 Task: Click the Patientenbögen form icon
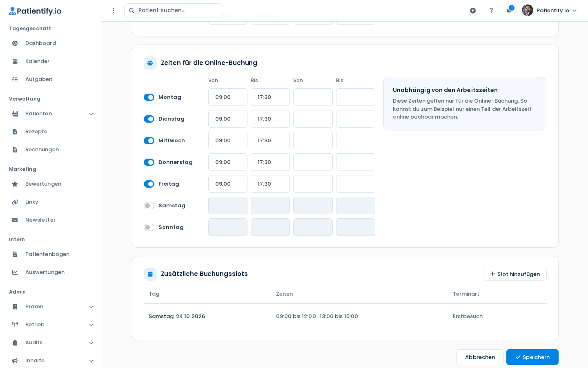pyautogui.click(x=15, y=254)
